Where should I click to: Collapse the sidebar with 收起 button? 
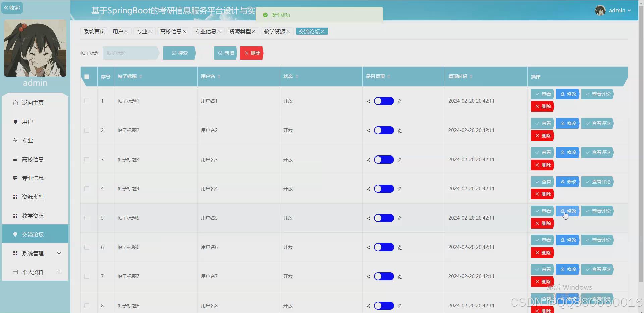click(12, 8)
